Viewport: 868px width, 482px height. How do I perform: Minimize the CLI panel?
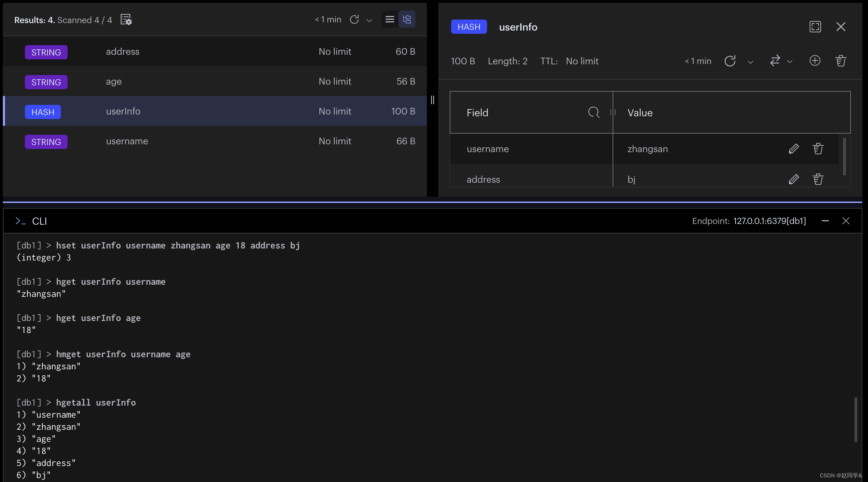(x=825, y=221)
